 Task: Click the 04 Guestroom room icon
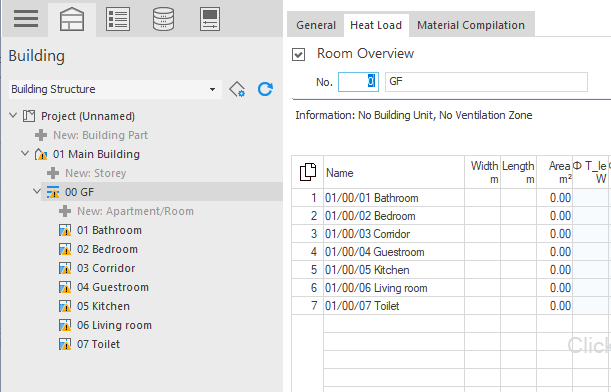pos(65,288)
